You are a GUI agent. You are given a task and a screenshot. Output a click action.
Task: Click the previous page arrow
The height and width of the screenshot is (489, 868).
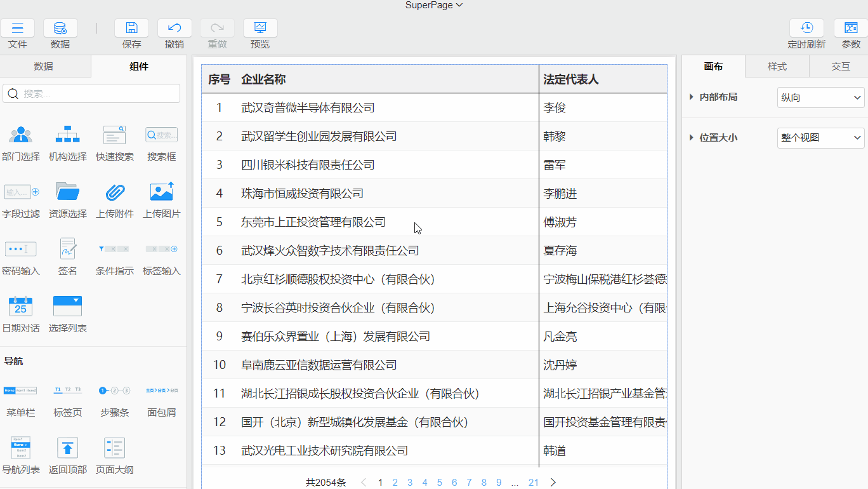[364, 483]
